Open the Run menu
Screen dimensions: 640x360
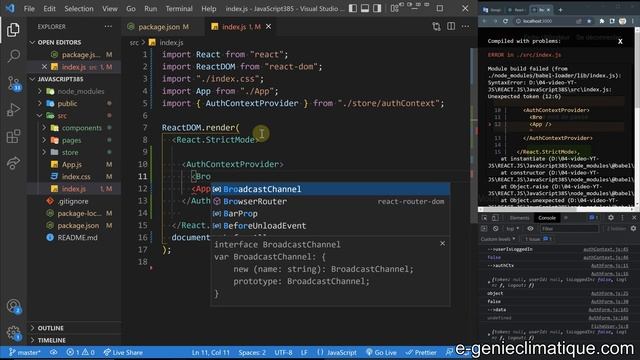click(x=151, y=9)
